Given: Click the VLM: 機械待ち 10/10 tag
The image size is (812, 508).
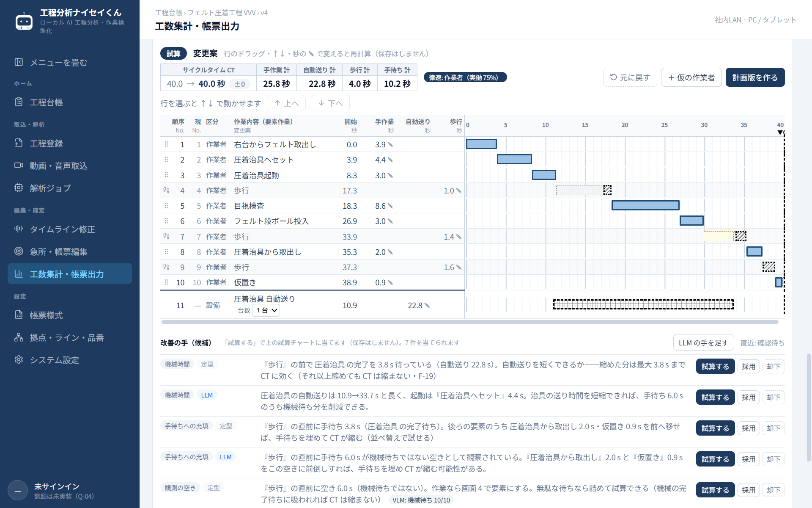Looking at the screenshot, I should pos(421,500).
